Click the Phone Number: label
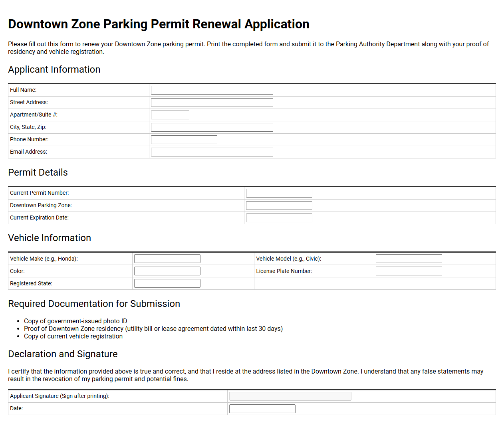Screen dimensions: 504x447 30,140
